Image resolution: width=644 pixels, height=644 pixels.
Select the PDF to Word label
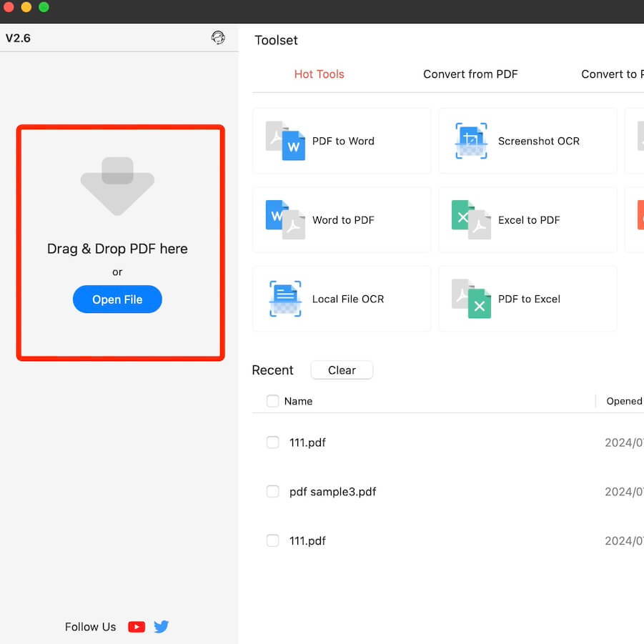(343, 141)
